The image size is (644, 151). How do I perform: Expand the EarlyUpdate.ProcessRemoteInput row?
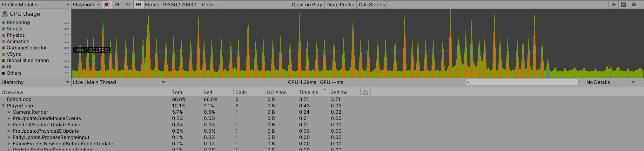click(x=9, y=137)
